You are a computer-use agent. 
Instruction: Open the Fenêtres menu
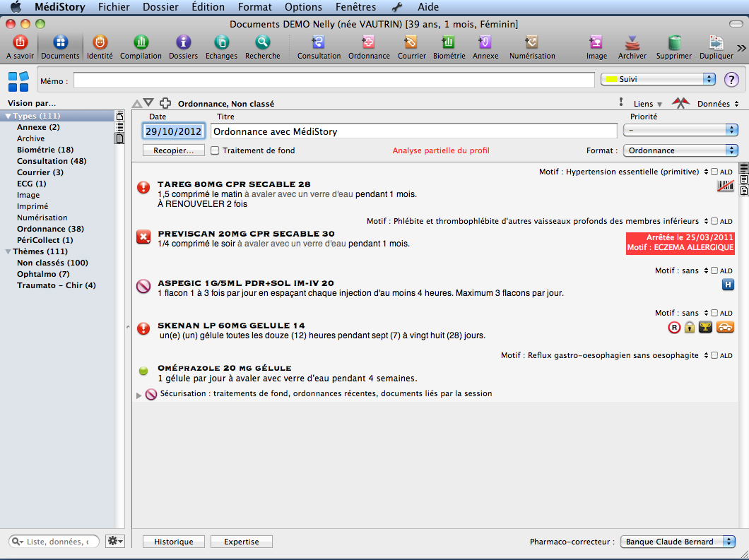coord(355,7)
